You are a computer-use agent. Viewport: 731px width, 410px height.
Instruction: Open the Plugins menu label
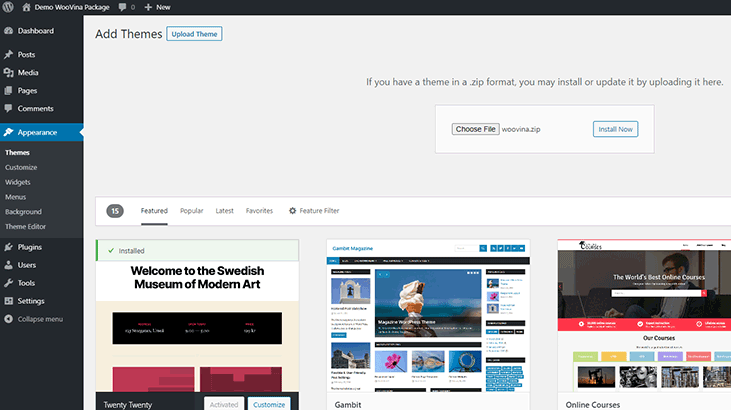pyautogui.click(x=30, y=247)
